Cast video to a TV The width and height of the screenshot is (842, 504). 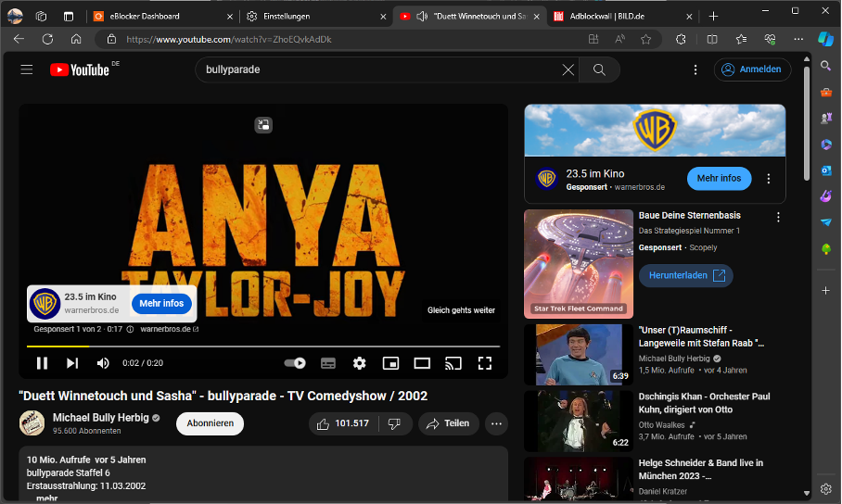click(453, 363)
